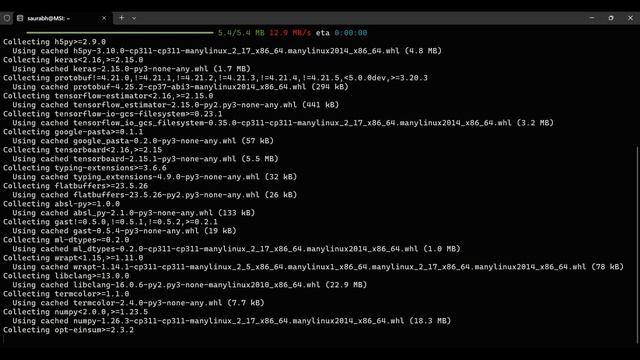Click the '12.9 MB/s' speed text

[290, 33]
